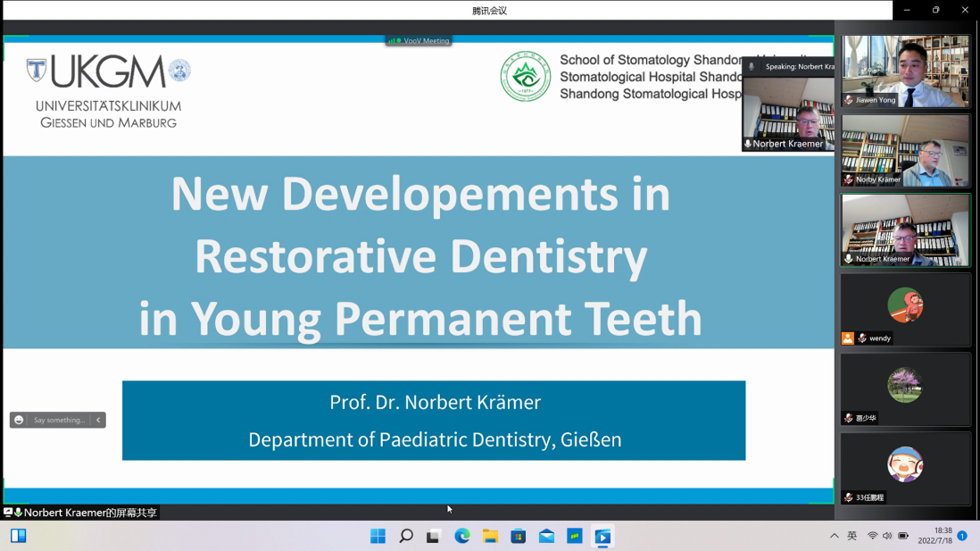Open the Mail app from taskbar
The height and width of the screenshot is (551, 980).
click(546, 536)
